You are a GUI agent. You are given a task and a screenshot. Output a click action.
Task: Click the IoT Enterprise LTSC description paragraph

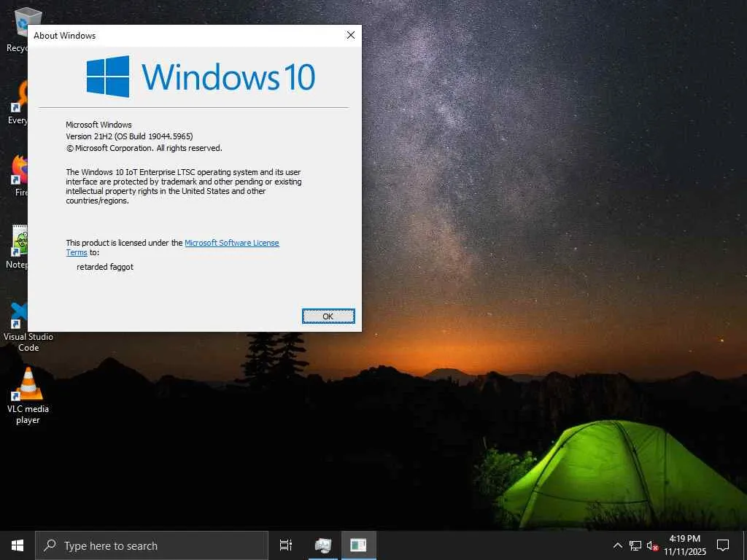183,186
